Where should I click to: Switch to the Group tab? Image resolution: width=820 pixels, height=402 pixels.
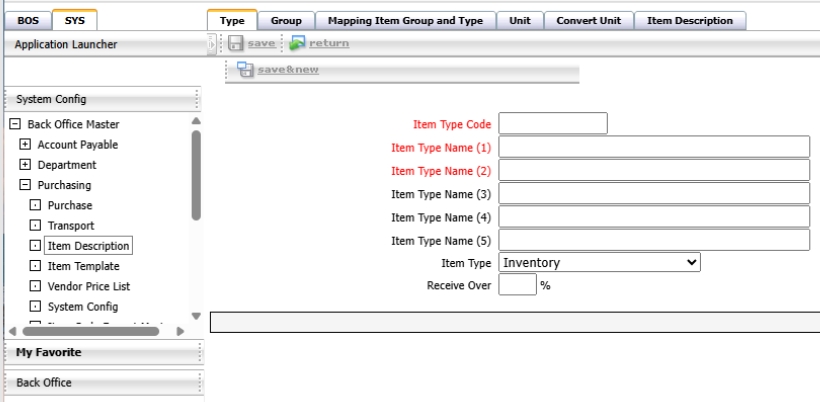(x=286, y=20)
